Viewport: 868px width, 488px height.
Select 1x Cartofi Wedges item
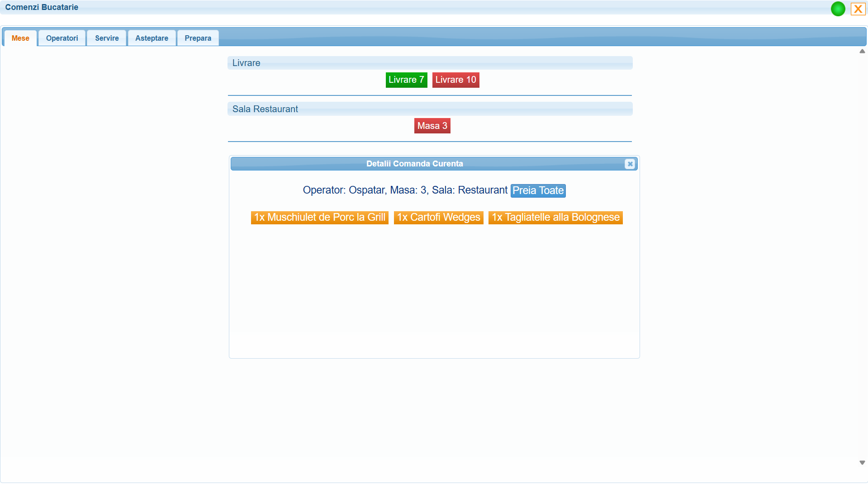click(x=438, y=217)
